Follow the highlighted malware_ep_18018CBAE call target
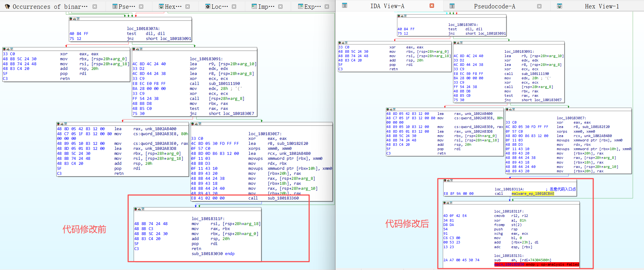This screenshot has height=270, width=644. coord(533,194)
